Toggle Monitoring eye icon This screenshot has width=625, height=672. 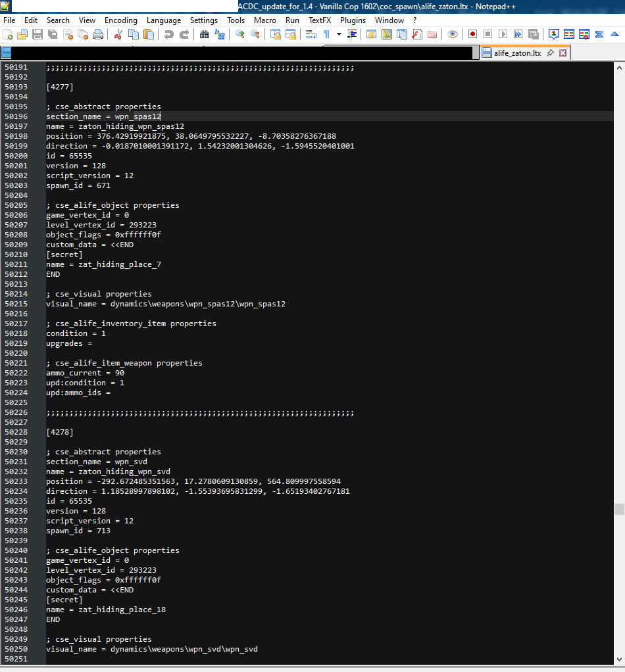452,34
